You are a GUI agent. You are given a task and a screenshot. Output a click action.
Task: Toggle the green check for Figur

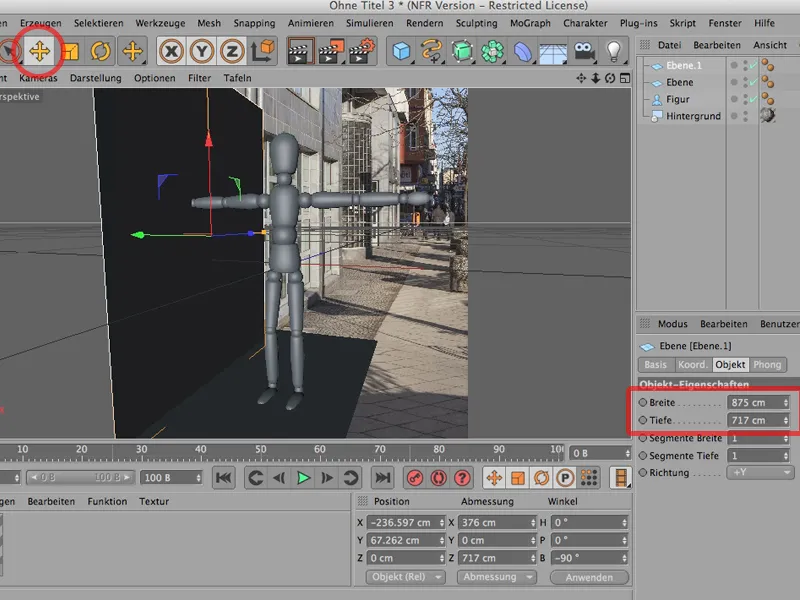(754, 98)
